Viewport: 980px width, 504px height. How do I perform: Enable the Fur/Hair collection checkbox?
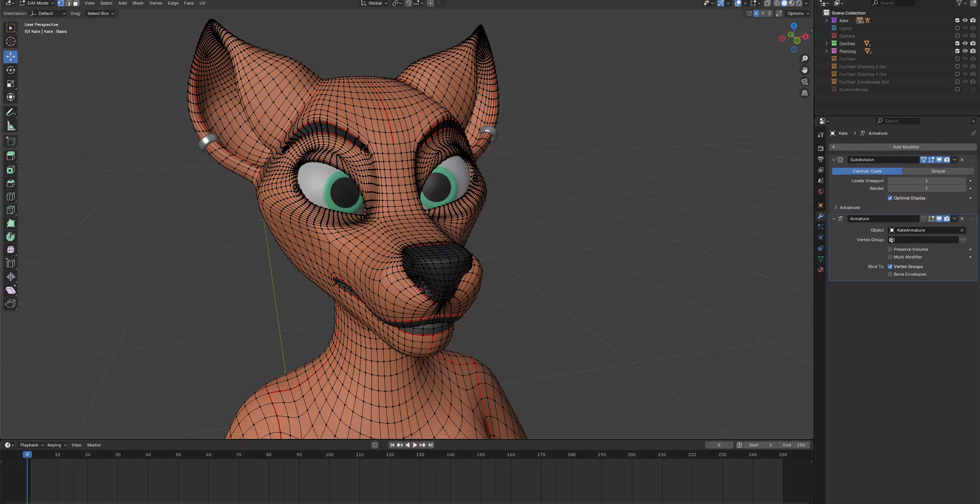(957, 59)
